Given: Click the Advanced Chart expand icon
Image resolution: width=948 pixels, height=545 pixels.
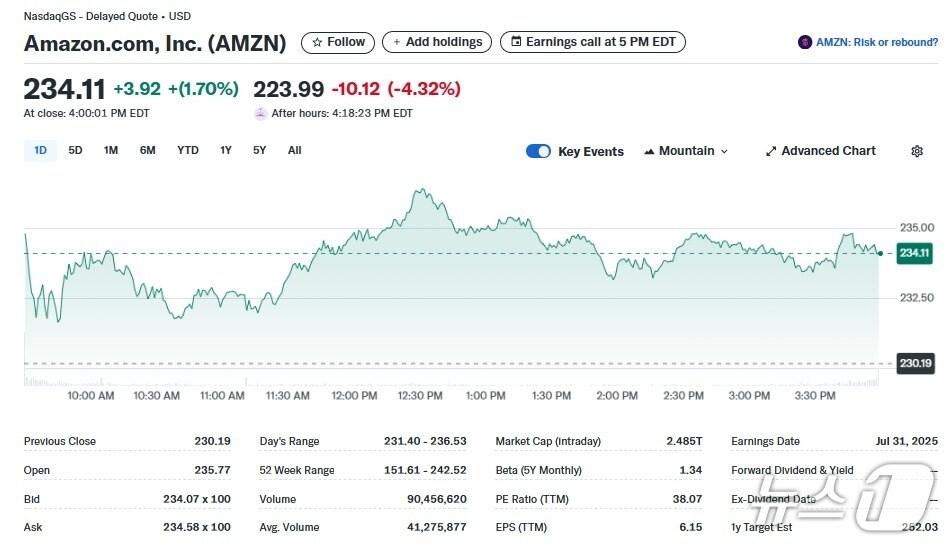Looking at the screenshot, I should click(x=771, y=151).
